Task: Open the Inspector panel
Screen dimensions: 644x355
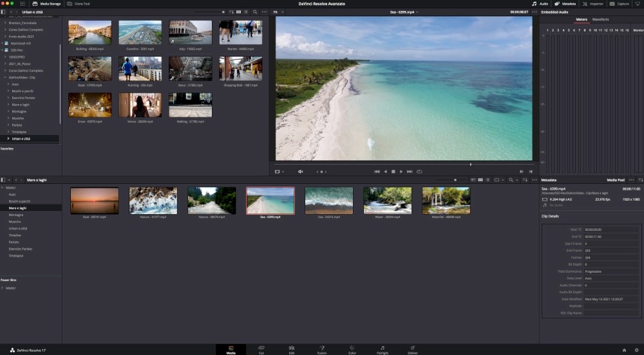Action: click(592, 4)
